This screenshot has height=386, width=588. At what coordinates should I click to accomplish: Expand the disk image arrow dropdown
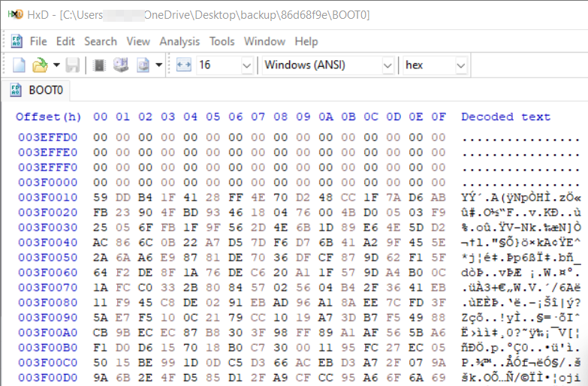pyautogui.click(x=159, y=65)
